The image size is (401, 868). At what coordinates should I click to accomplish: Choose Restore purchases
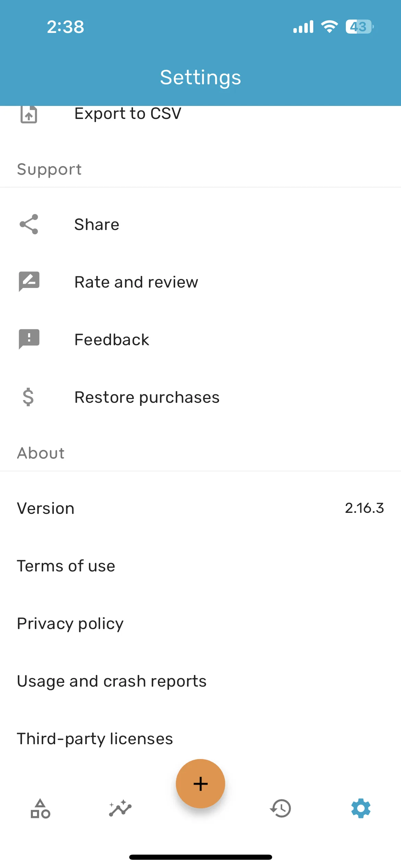(200, 397)
